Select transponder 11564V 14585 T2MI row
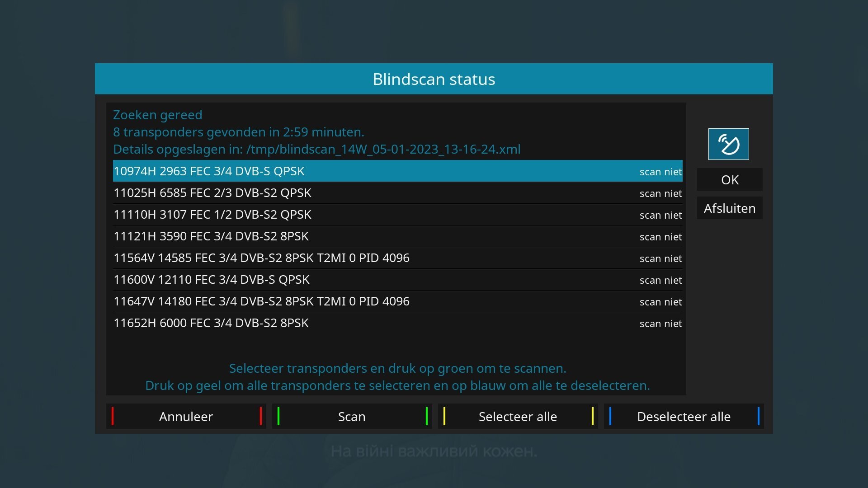This screenshot has width=868, height=488. pos(261,258)
